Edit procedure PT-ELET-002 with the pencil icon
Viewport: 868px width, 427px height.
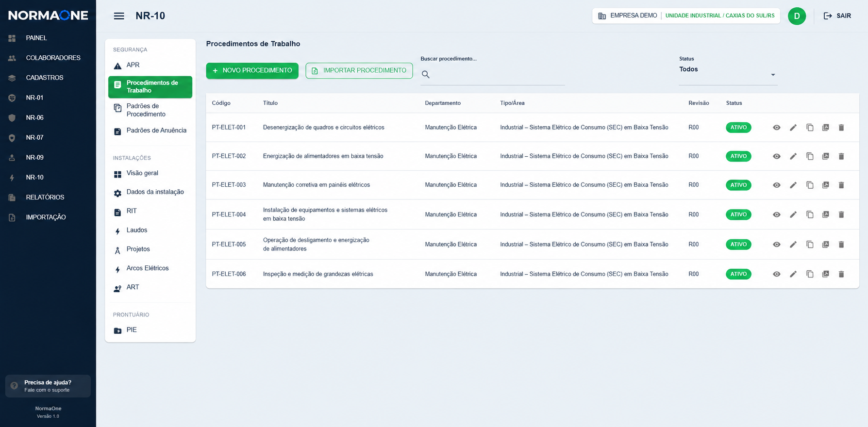793,156
